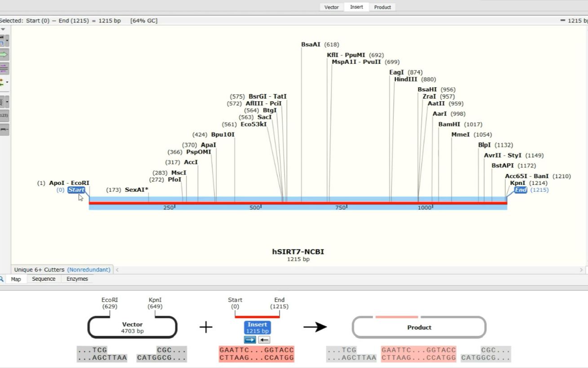
Task: Select the BsrGI - TatI site label
Action: 267,96
